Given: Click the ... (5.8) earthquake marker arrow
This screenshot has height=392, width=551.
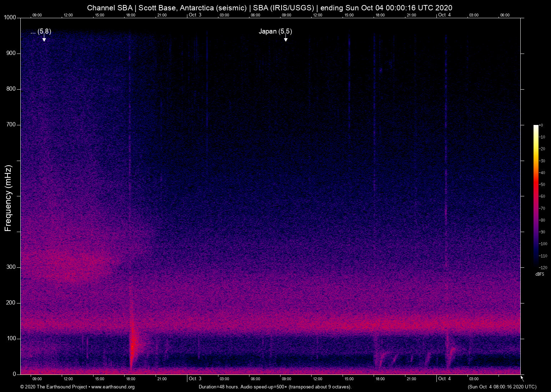Looking at the screenshot, I should (x=44, y=39).
